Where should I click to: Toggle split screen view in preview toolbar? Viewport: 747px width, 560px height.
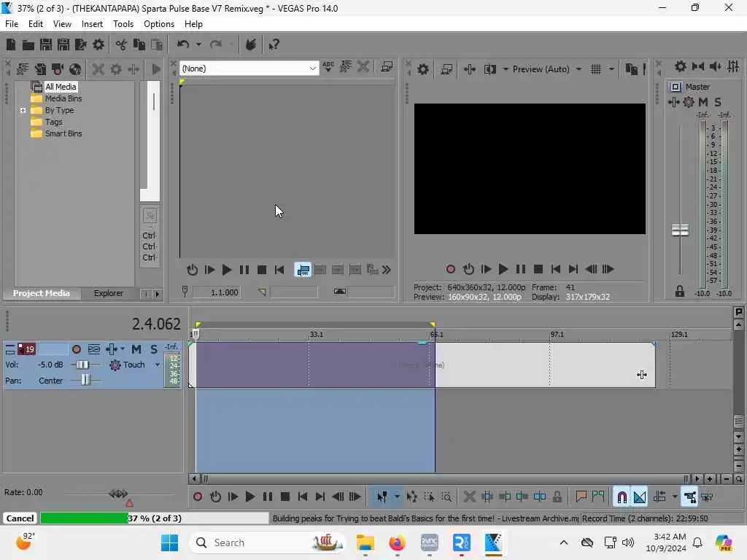[x=489, y=69]
